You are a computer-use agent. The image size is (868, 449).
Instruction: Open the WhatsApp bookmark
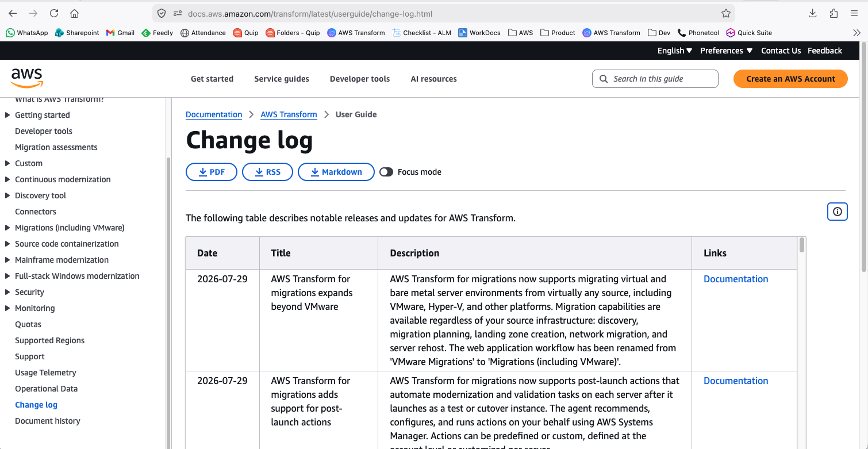click(x=27, y=33)
